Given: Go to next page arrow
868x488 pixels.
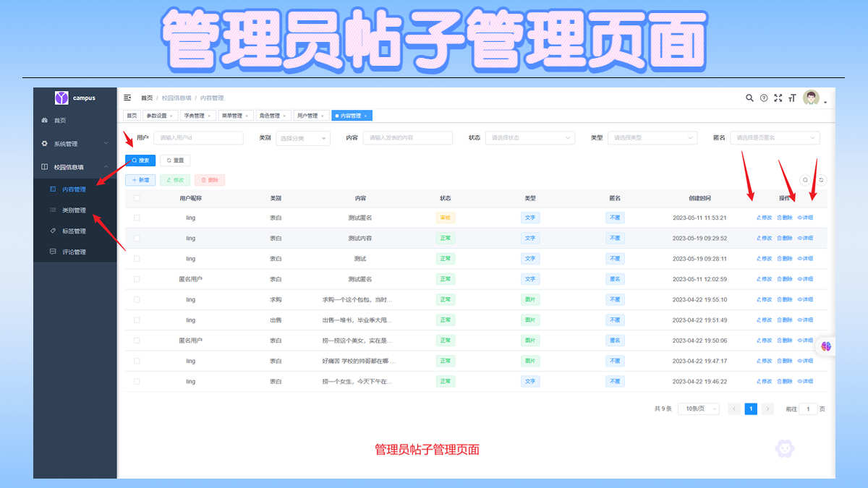Looking at the screenshot, I should (x=767, y=408).
